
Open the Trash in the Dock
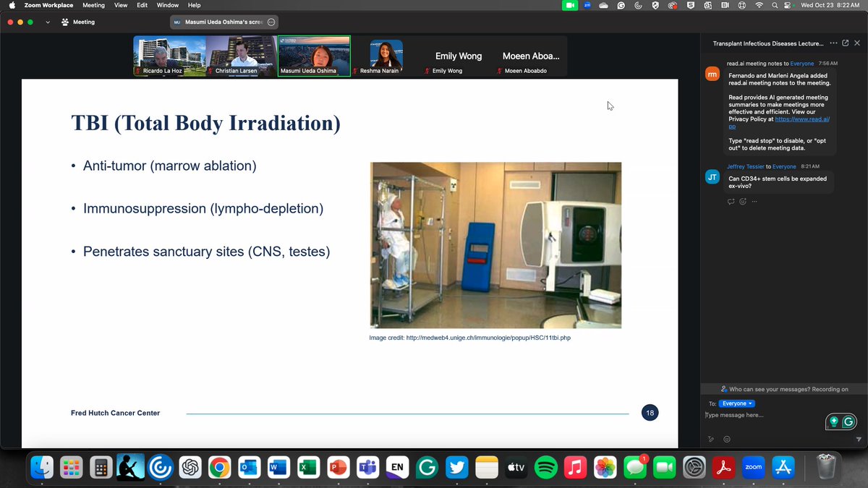coord(825,468)
